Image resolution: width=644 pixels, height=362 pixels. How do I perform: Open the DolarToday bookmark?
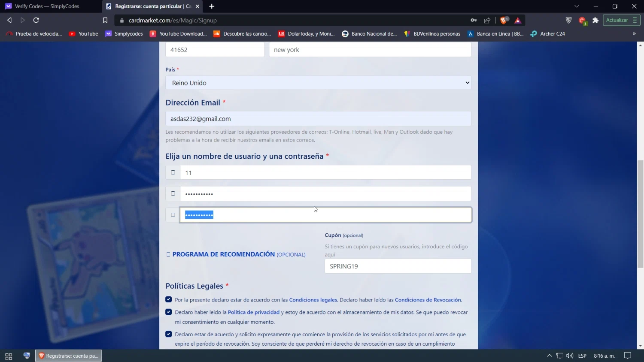(x=307, y=33)
